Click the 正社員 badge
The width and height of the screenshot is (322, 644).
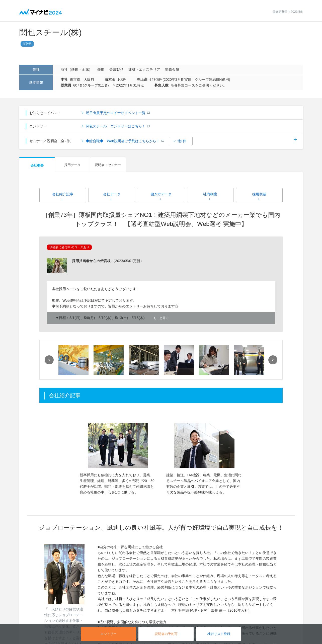(27, 44)
